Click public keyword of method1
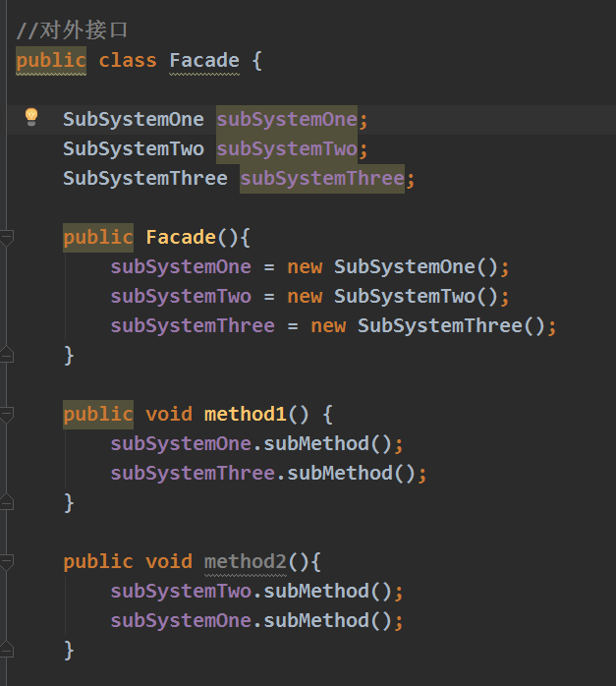Image resolution: width=616 pixels, height=686 pixels. [x=98, y=415]
